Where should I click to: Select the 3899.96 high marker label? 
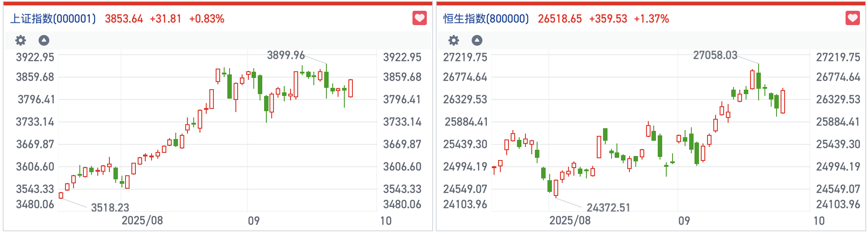286,55
